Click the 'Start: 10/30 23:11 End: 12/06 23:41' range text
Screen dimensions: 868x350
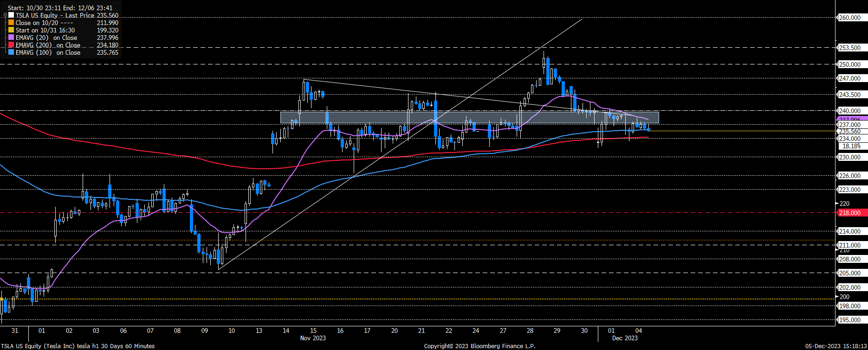pyautogui.click(x=59, y=8)
